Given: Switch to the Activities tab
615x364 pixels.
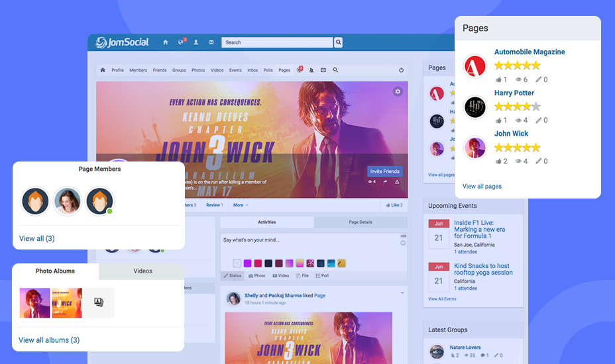Looking at the screenshot, I should pyautogui.click(x=266, y=222).
